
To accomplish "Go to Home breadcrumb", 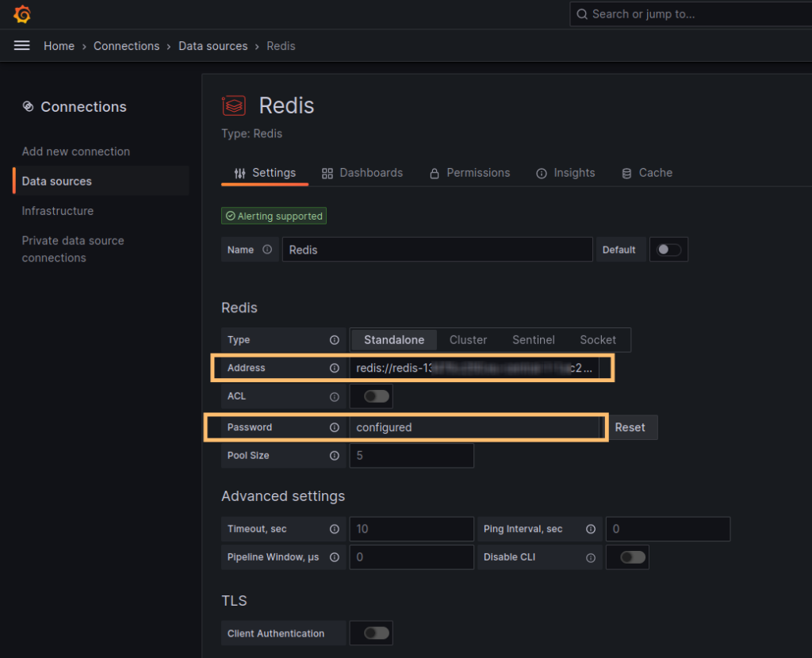I will 59,46.
